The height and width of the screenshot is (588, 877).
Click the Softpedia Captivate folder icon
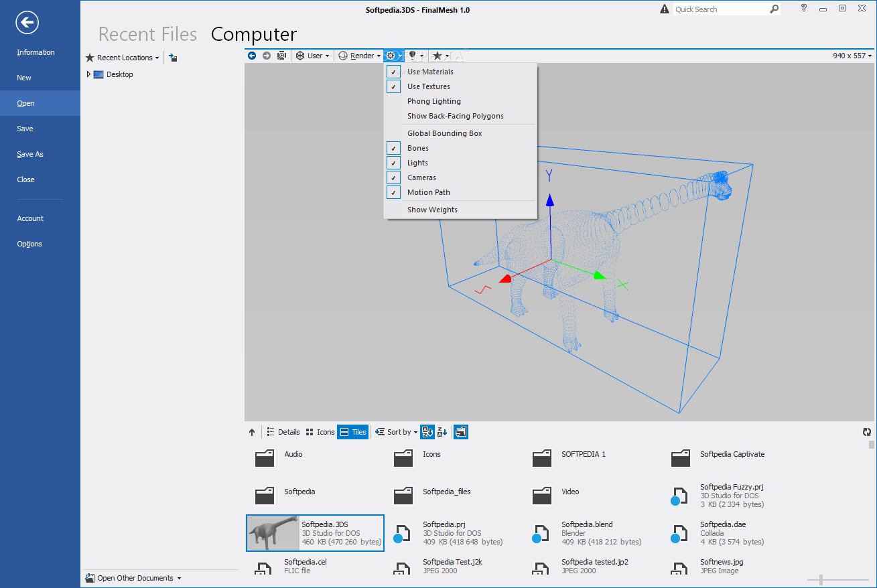pyautogui.click(x=681, y=458)
